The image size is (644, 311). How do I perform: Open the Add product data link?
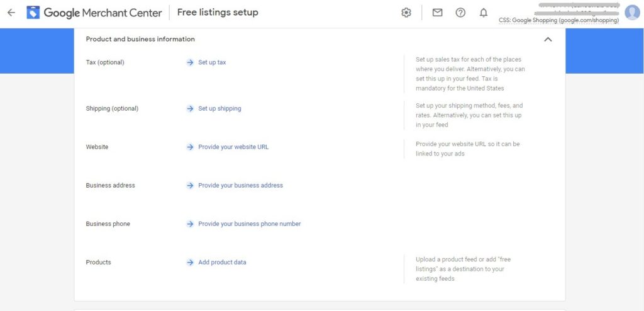click(x=222, y=262)
